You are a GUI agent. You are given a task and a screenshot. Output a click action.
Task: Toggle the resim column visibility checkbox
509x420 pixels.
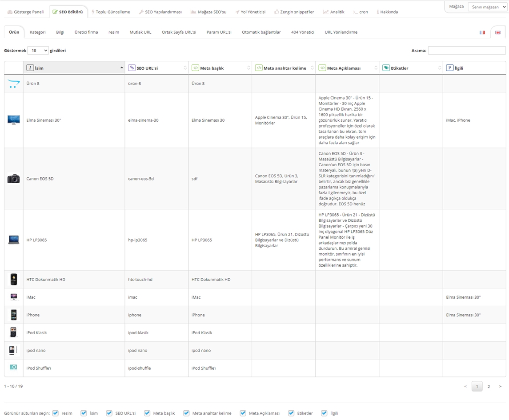(x=55, y=413)
